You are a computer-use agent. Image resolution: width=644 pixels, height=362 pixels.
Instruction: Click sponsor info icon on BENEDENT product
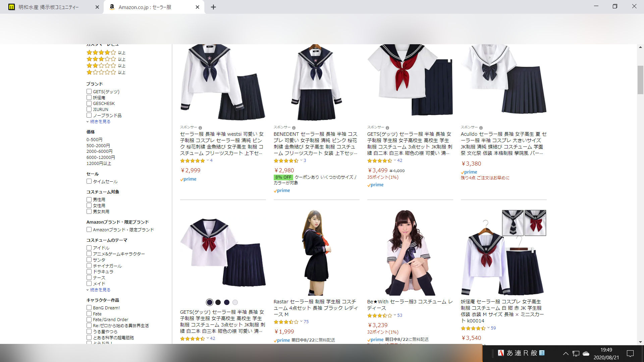294,128
